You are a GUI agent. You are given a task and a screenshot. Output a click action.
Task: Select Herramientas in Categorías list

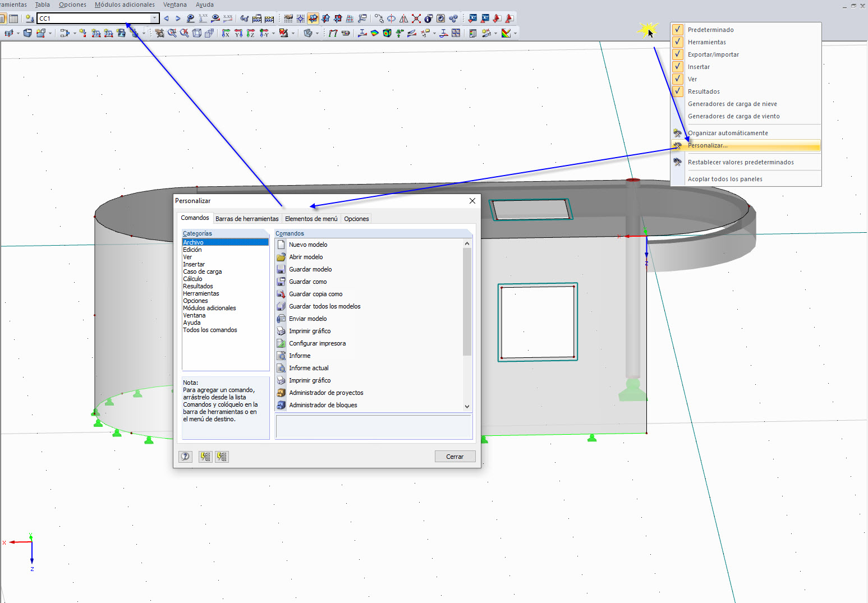coord(201,293)
